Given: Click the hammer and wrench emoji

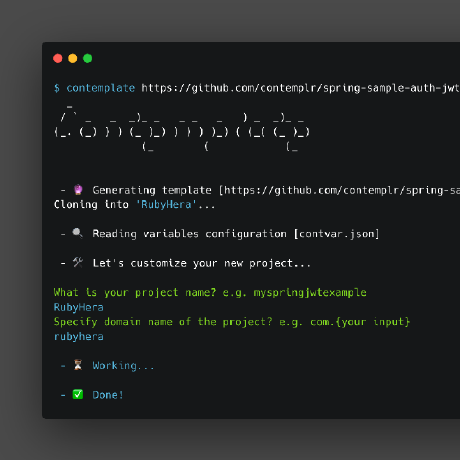Looking at the screenshot, I should tap(78, 262).
